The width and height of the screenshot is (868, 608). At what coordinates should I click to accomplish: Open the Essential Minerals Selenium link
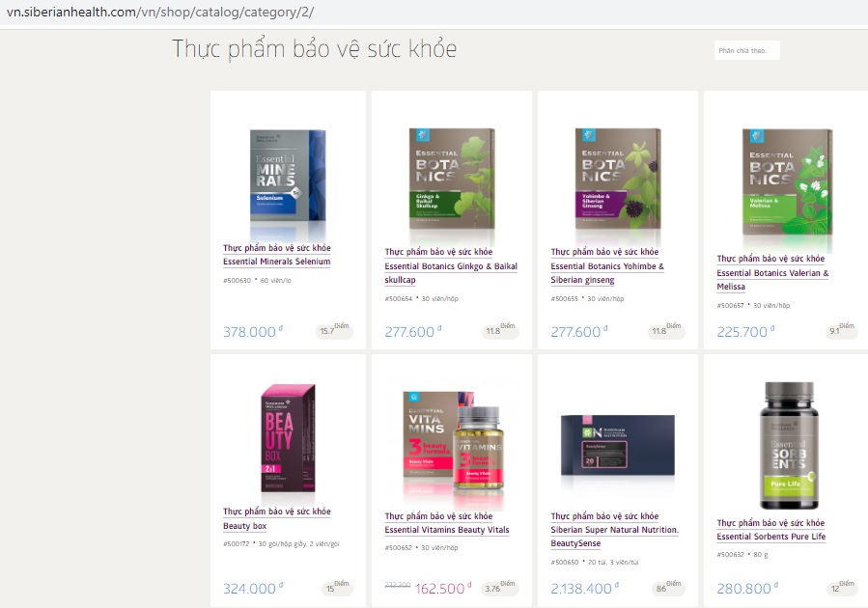pyautogui.click(x=277, y=255)
